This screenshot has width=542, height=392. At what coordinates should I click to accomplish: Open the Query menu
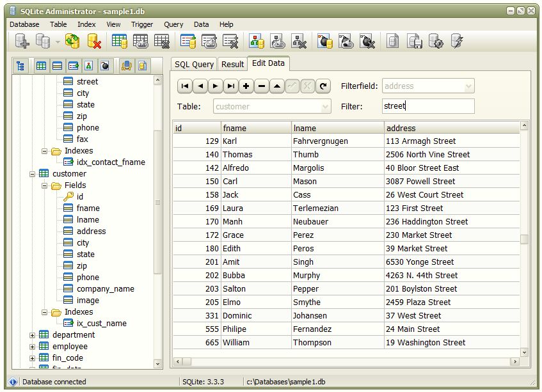tap(173, 24)
